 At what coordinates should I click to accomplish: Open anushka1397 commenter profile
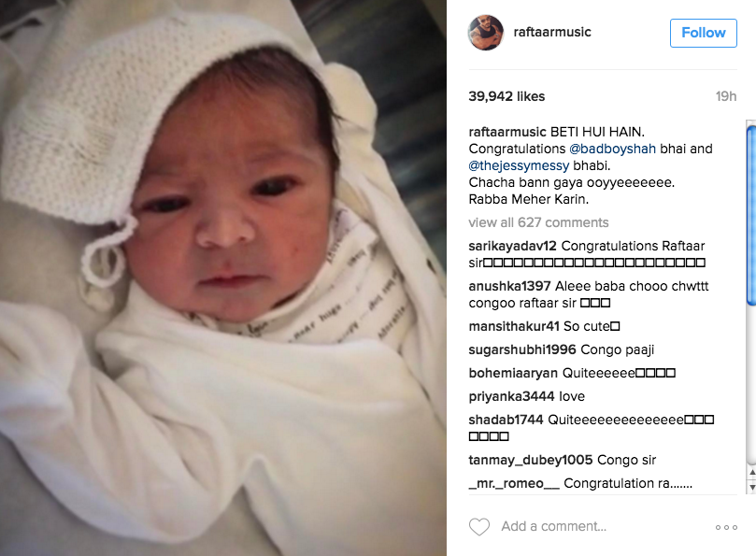click(509, 286)
